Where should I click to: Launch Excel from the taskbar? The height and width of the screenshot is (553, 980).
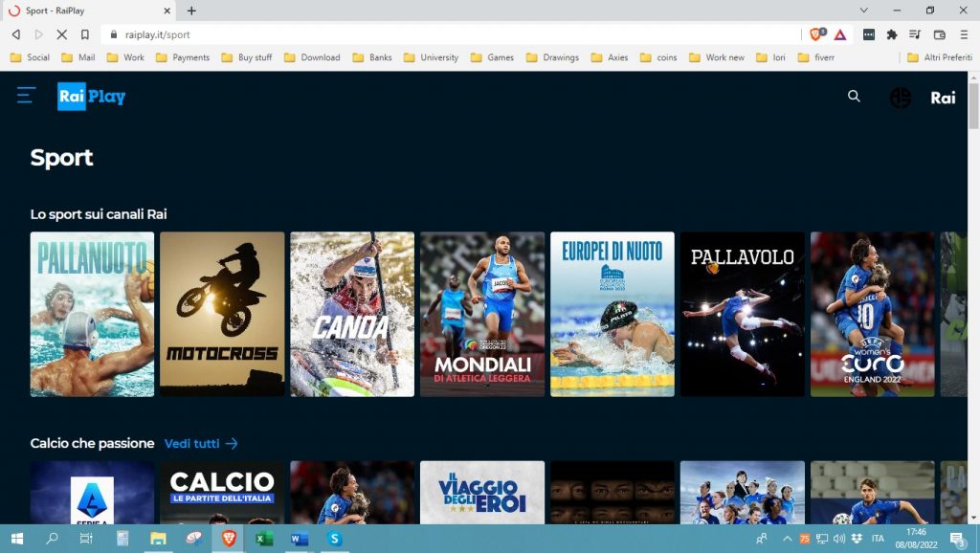coord(263,540)
